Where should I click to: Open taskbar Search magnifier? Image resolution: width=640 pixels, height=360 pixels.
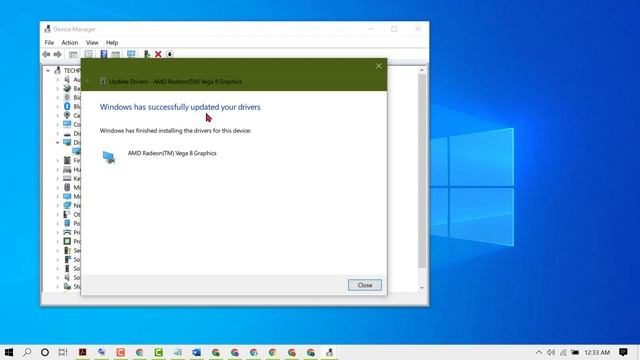tap(27, 352)
